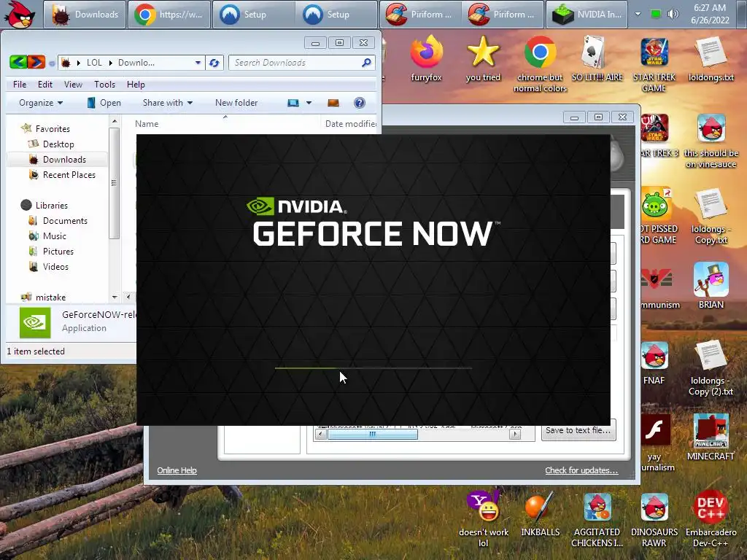Sort by the Name column header
747x560 pixels.
click(146, 124)
